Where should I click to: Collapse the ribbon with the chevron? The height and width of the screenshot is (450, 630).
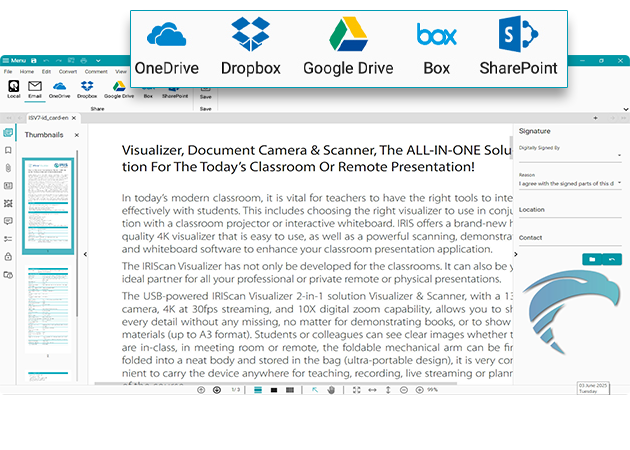(626, 109)
